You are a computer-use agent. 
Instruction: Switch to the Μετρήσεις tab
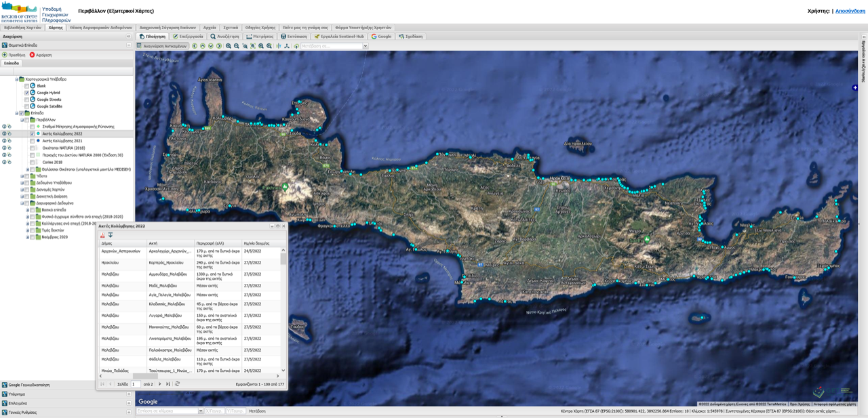[x=260, y=37]
